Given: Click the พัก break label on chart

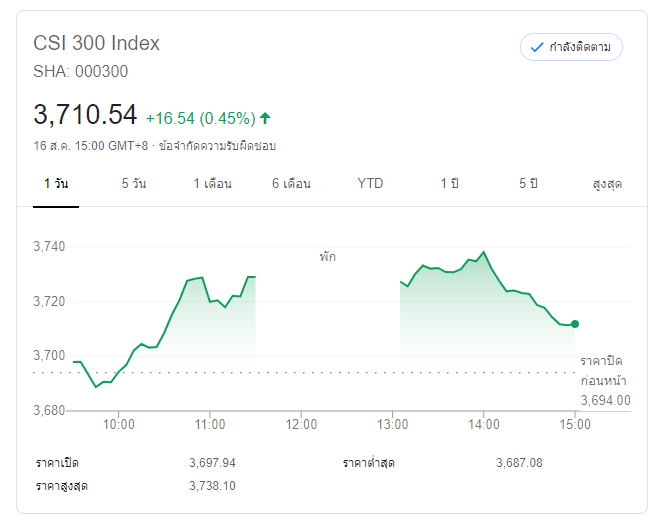Looking at the screenshot, I should (x=328, y=257).
